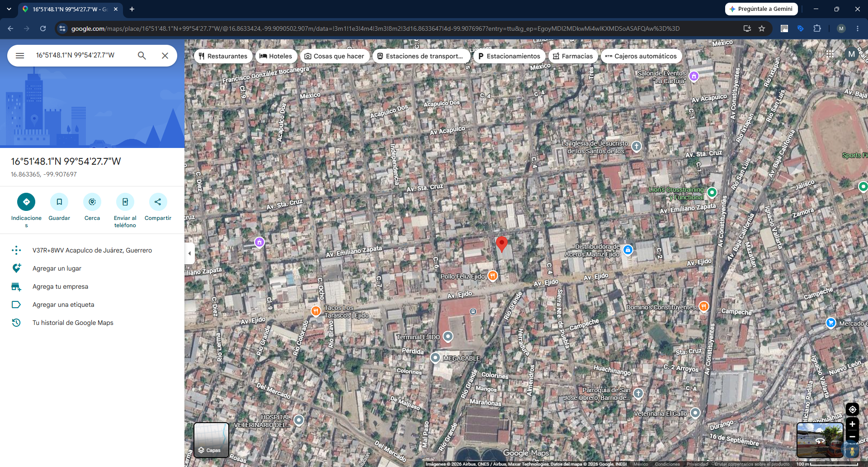This screenshot has height=467, width=868.
Task: Clear the search box with X
Action: pyautogui.click(x=165, y=55)
